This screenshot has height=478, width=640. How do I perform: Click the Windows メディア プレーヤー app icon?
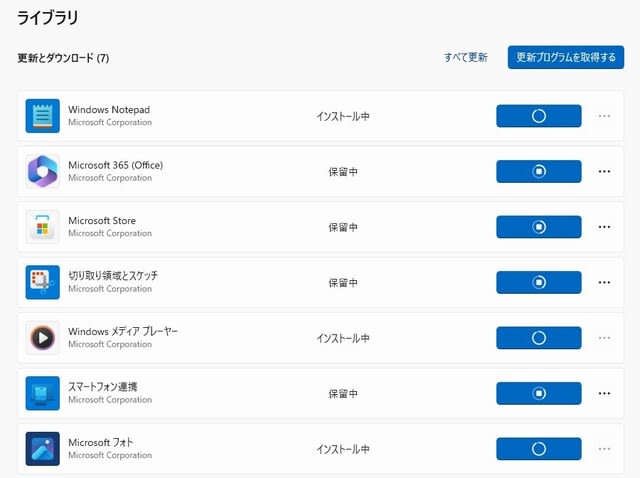(x=42, y=338)
